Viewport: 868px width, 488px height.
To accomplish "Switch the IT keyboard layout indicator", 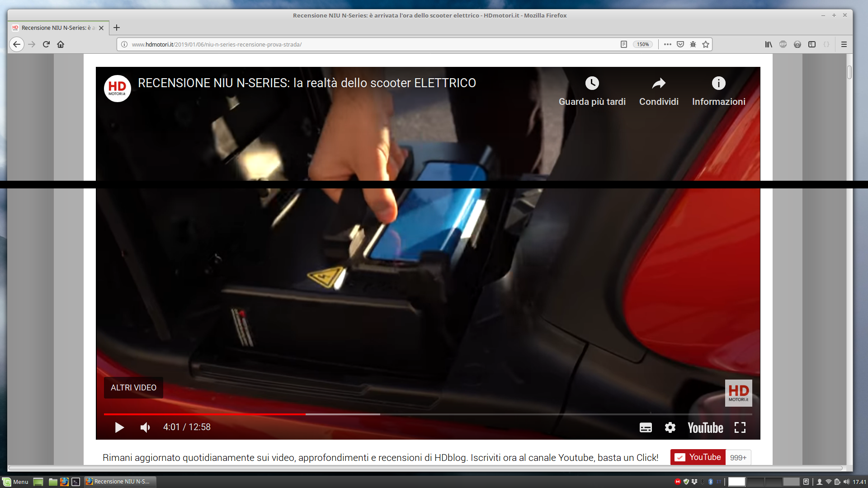I will point(719,482).
